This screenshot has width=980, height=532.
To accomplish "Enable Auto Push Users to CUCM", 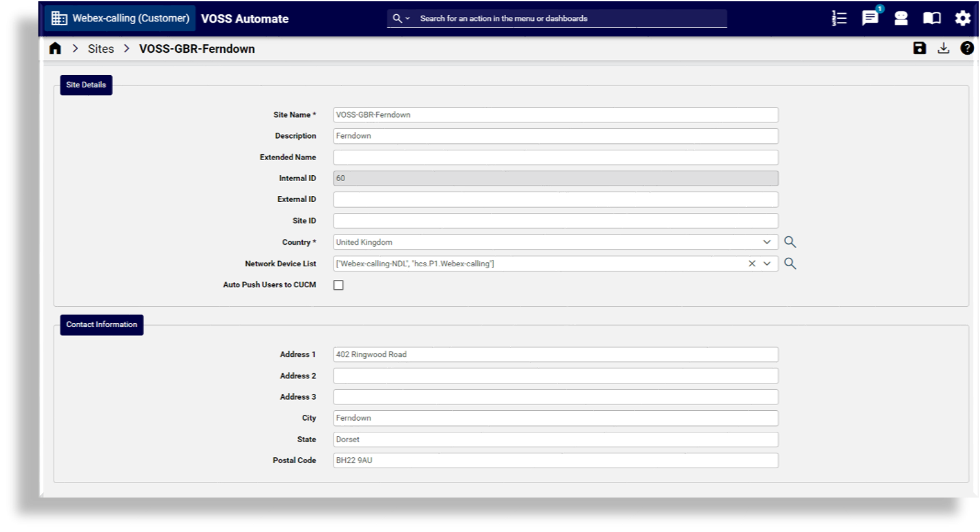I will tap(338, 285).
